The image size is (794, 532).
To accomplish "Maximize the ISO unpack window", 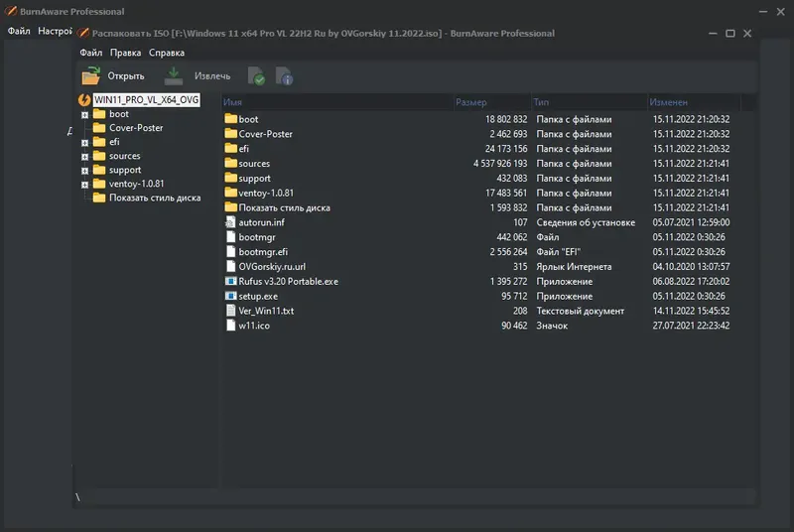I will tap(729, 33).
